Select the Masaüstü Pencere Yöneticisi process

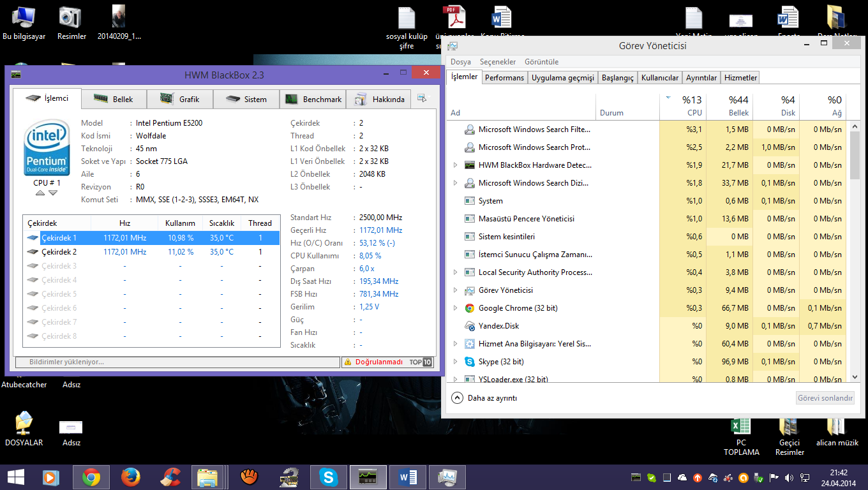pyautogui.click(x=647, y=219)
